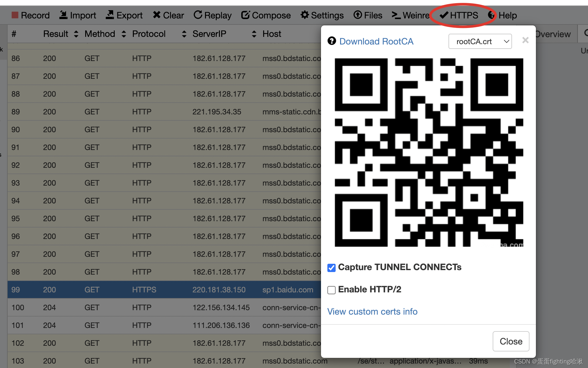Click host mms-static.cdn in row 89
Viewport: 588px width, 368px height.
tap(292, 112)
